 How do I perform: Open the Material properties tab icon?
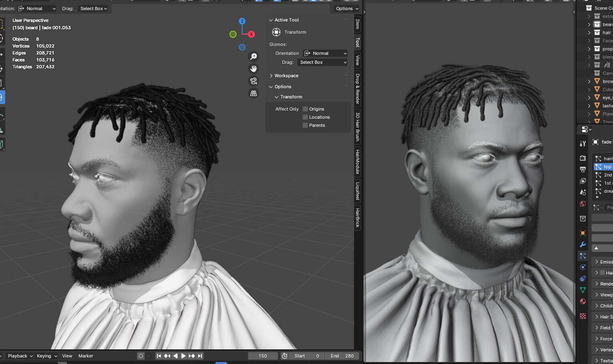[x=583, y=301]
